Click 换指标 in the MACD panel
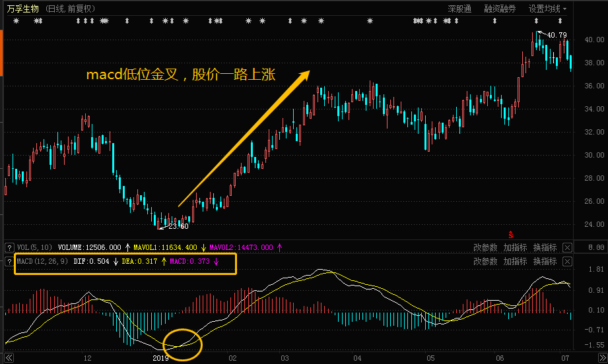 click(x=545, y=261)
